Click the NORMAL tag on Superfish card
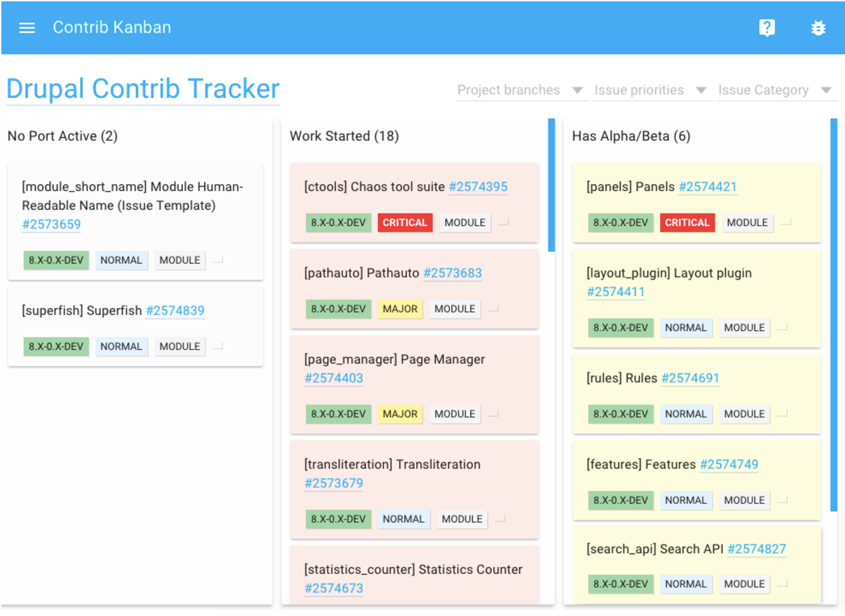The image size is (845, 616). 121,346
